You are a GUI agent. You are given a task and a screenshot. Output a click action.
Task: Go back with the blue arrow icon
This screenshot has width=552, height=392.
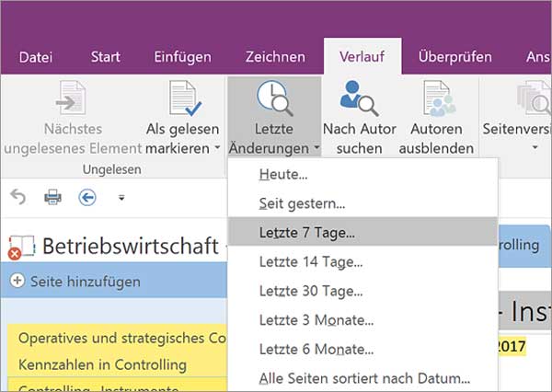87,197
